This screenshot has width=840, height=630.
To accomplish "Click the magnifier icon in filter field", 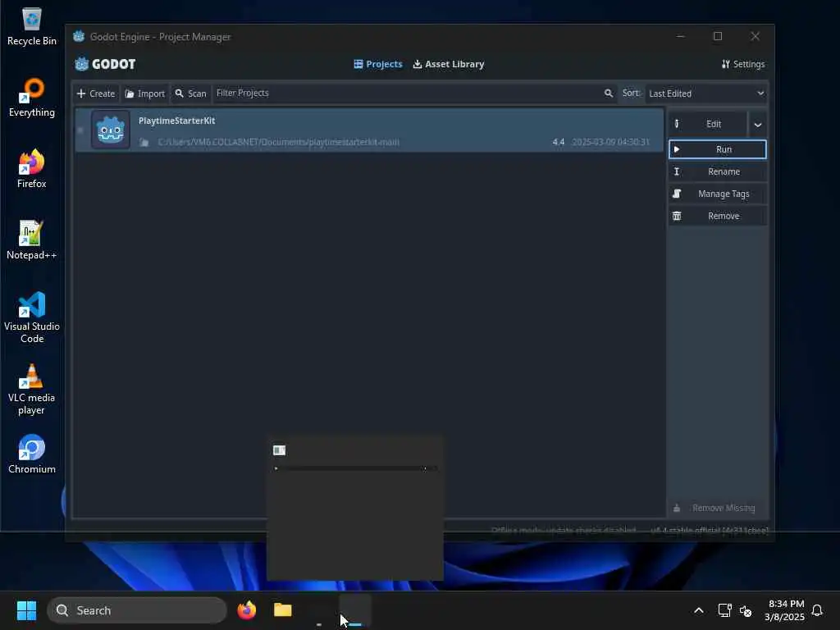I will click(608, 94).
